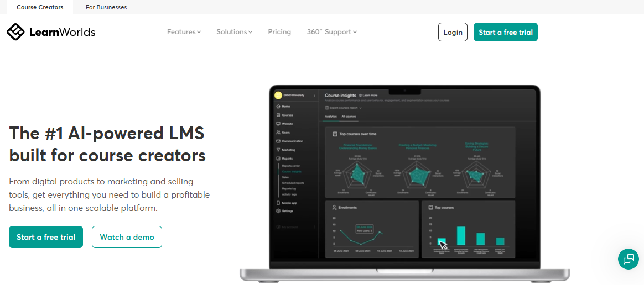Click Scheduled reports in dashboard sidebar
Viewport: 644px width, 285px height.
pos(293,183)
